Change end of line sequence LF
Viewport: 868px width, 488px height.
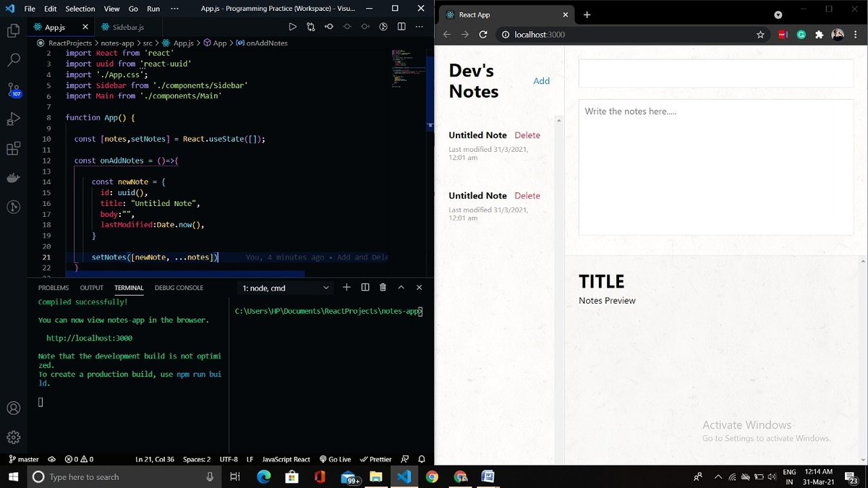(250, 459)
